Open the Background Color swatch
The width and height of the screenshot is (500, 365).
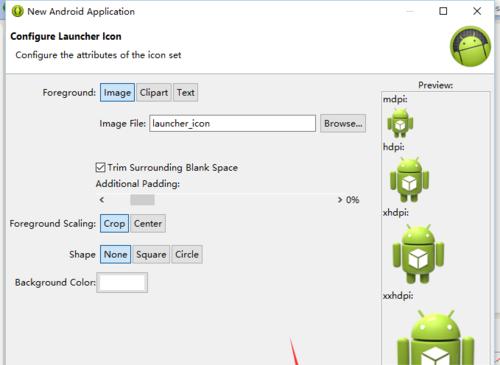pyautogui.click(x=122, y=283)
